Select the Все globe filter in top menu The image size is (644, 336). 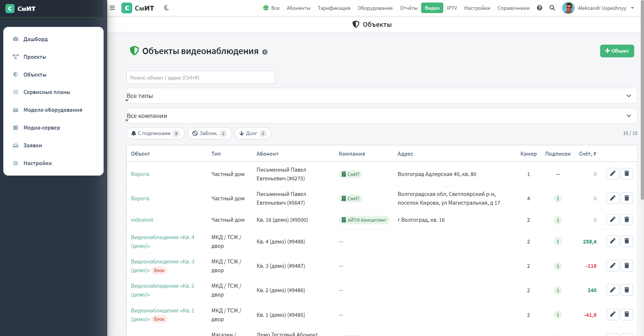[271, 8]
